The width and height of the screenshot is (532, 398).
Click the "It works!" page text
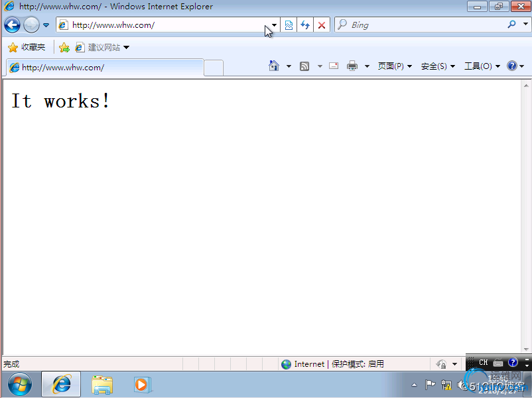click(x=61, y=101)
